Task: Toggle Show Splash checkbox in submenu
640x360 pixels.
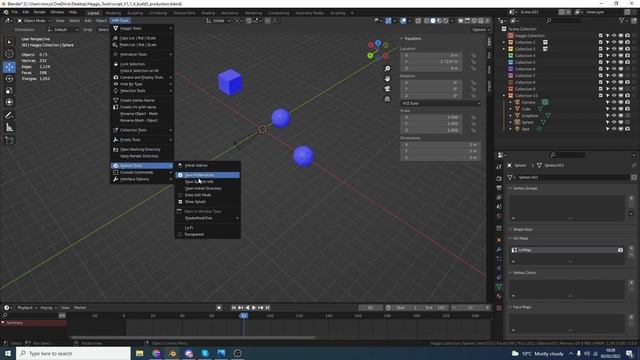Action: (x=180, y=202)
